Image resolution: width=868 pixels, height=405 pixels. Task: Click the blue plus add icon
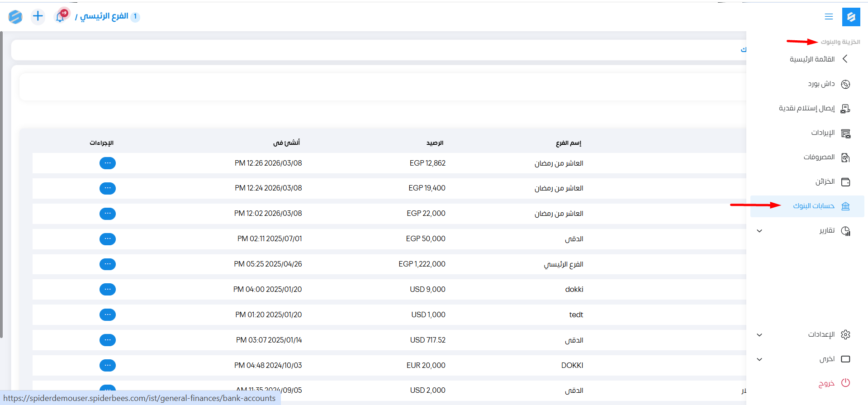point(38,17)
